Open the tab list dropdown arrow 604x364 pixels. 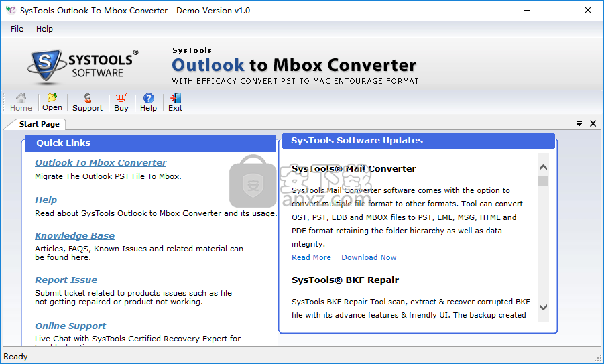(x=579, y=123)
